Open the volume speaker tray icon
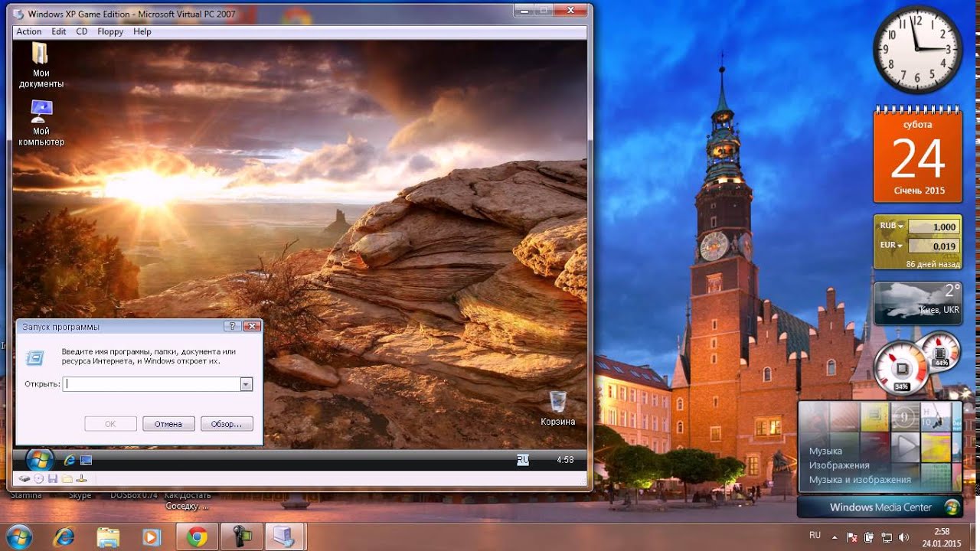Screen dimensions: 980x551 [903, 536]
